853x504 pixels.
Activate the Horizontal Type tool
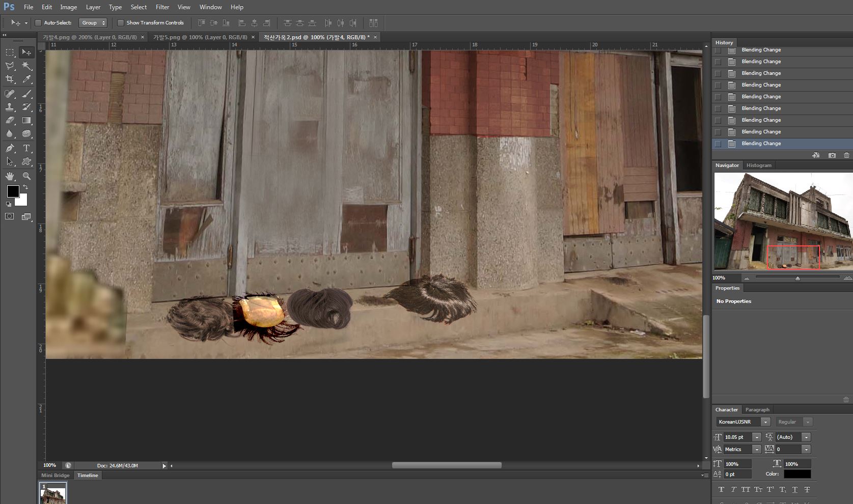tap(27, 148)
